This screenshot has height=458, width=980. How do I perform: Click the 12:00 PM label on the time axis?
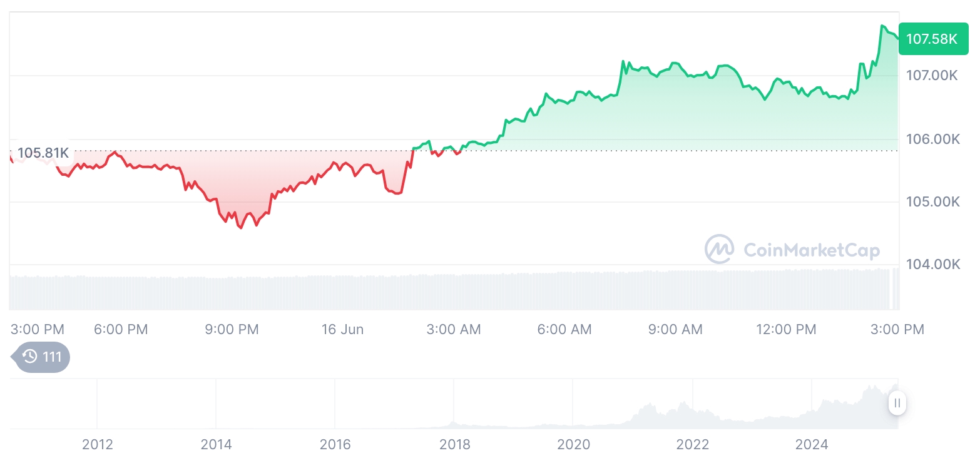(786, 330)
